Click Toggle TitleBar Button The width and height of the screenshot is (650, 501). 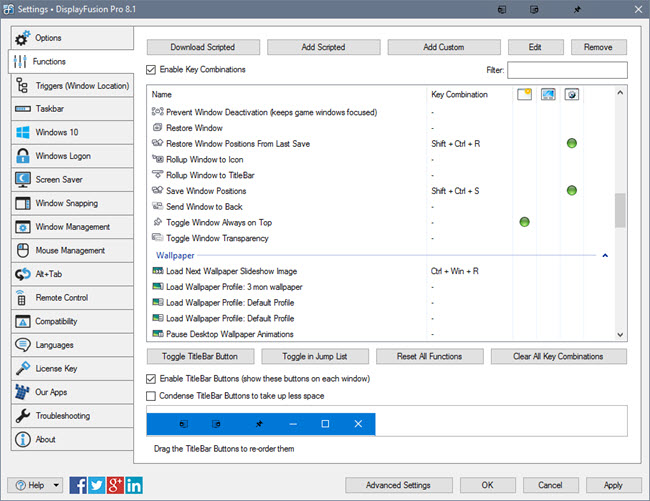pyautogui.click(x=200, y=356)
